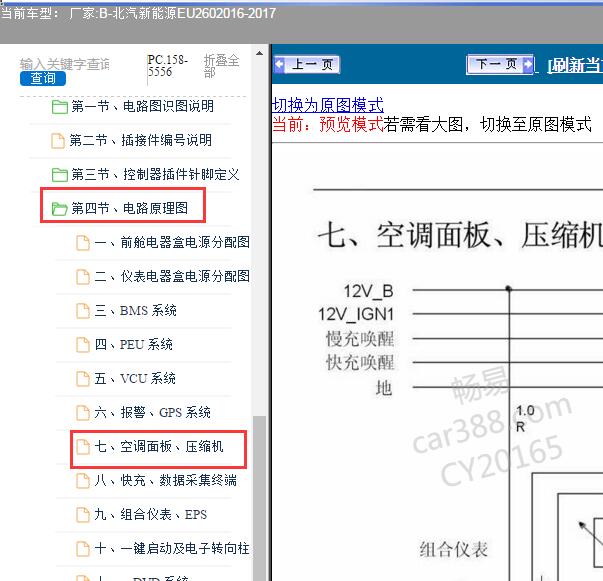This screenshot has height=581, width=603.
Task: Click folder icon of 第一节 item
Action: 60,107
